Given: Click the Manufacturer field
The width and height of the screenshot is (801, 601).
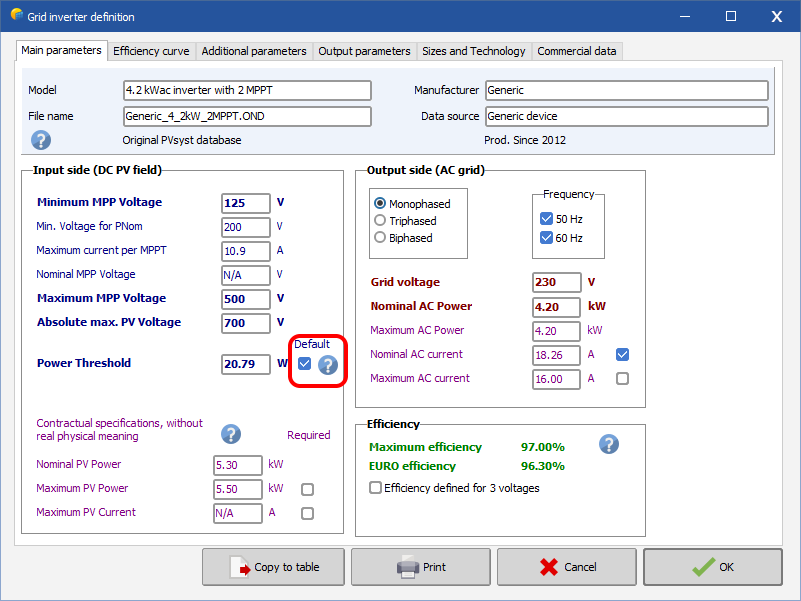Looking at the screenshot, I should click(627, 90).
